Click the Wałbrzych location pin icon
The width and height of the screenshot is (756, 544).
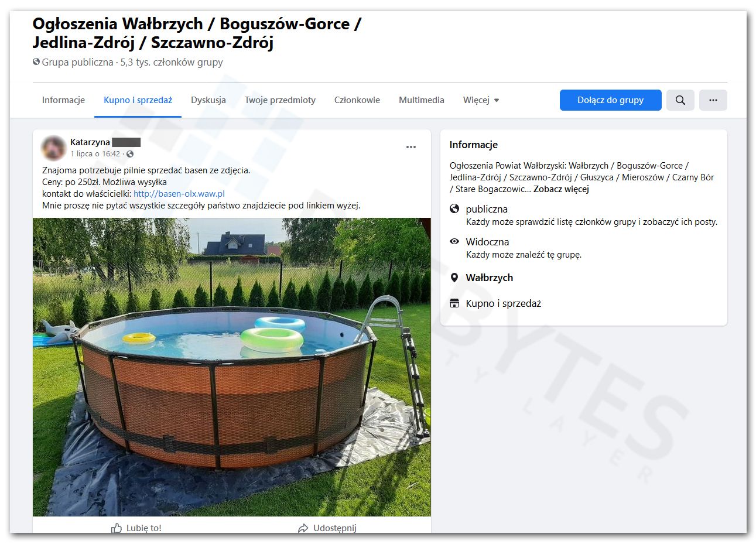tap(454, 278)
